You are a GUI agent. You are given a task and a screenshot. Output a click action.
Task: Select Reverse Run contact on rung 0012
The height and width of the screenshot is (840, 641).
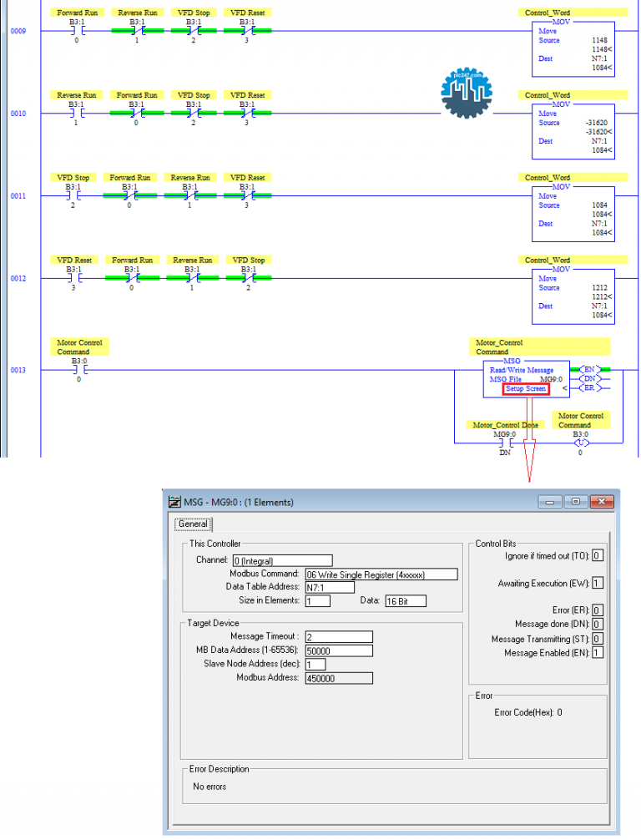click(x=192, y=279)
